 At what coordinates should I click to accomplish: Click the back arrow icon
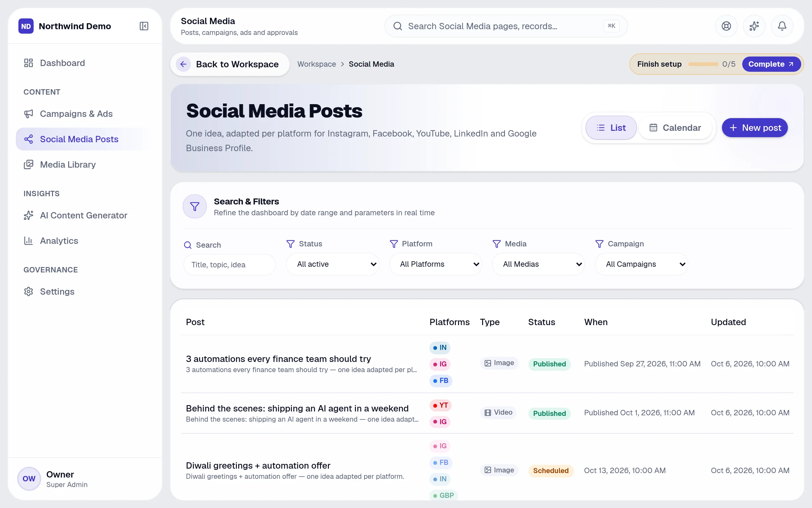coord(183,64)
